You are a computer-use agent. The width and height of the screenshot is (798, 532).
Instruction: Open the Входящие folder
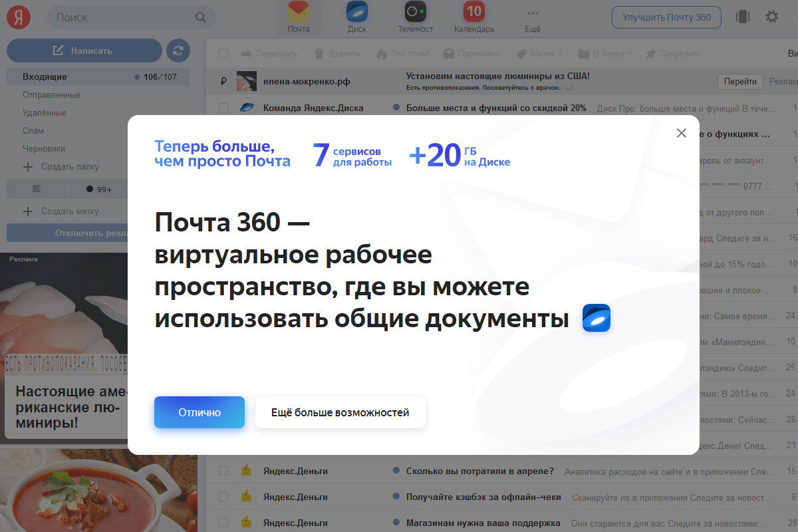click(x=98, y=76)
